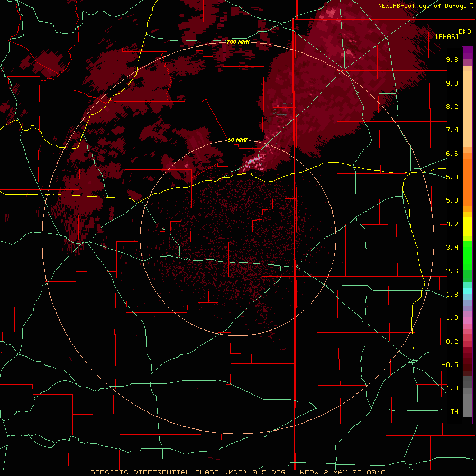476x476 pixels.
Task: Click the 4.2 scale value label
Action: pyautogui.click(x=452, y=224)
